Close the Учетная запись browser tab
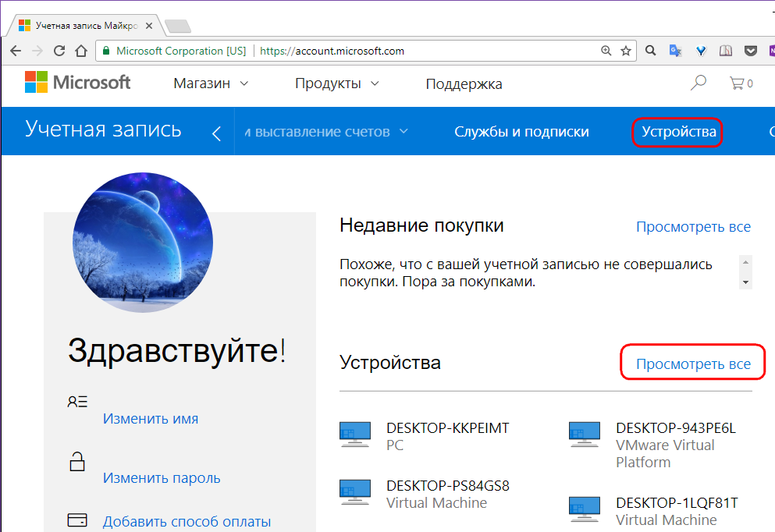Viewport: 775px width, 532px height. click(149, 26)
